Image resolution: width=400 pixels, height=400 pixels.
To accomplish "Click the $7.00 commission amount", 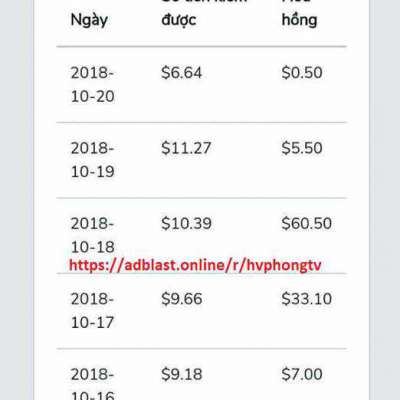I will click(x=302, y=374).
